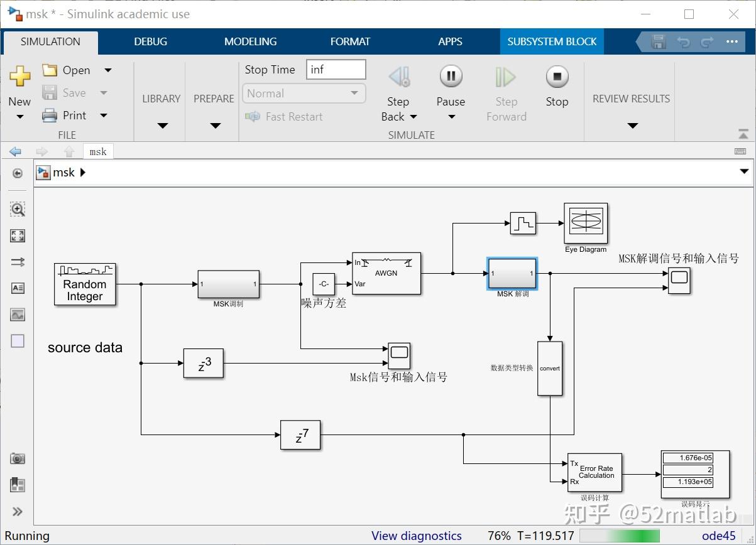Expand the LIBRARY section arrow
Viewport: 756px width, 545px height.
coord(163,126)
